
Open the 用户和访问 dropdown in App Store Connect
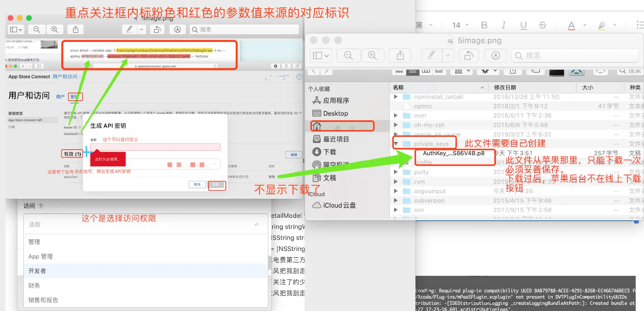[x=67, y=77]
